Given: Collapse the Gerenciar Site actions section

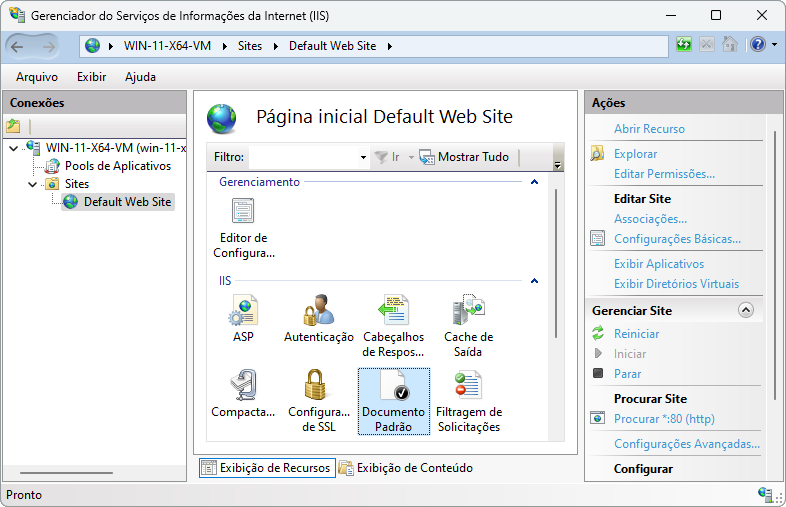Looking at the screenshot, I should (x=745, y=311).
